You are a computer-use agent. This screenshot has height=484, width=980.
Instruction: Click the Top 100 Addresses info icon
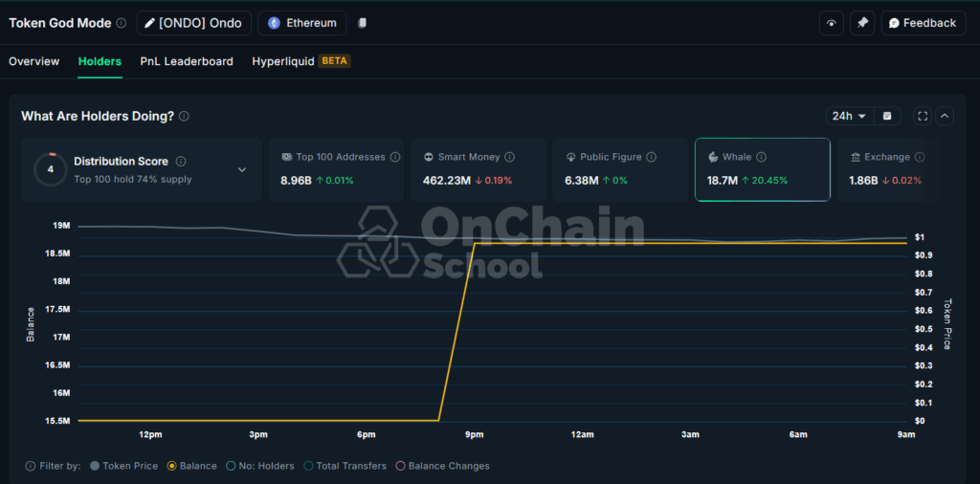pos(395,158)
